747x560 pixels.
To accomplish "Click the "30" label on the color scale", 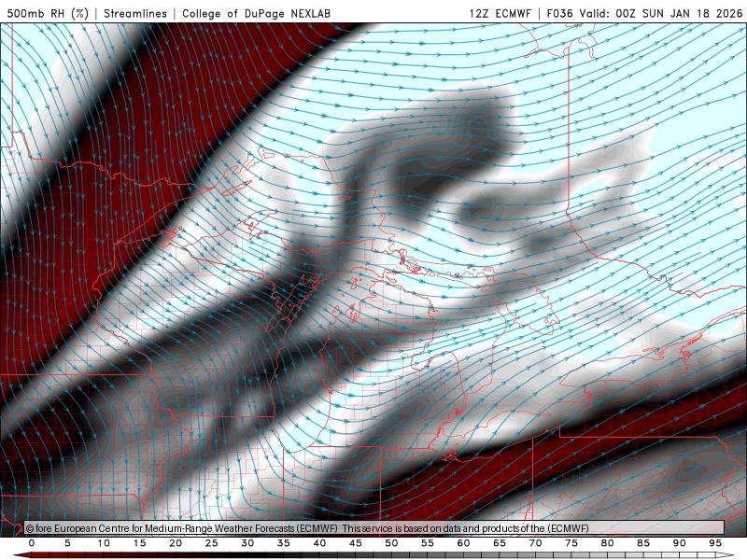I will click(247, 543).
